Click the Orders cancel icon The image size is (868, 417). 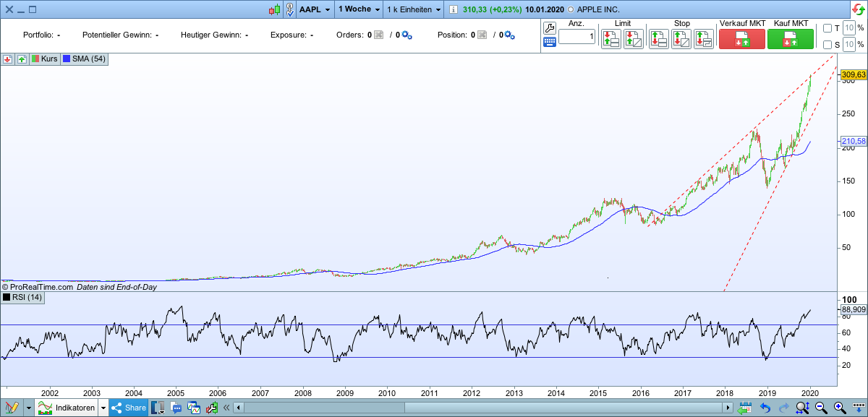(378, 35)
